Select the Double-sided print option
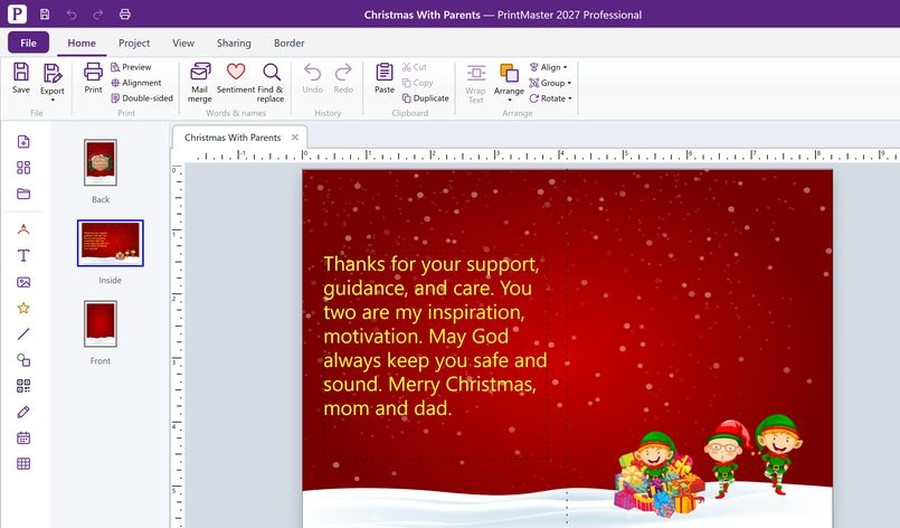 pyautogui.click(x=142, y=98)
